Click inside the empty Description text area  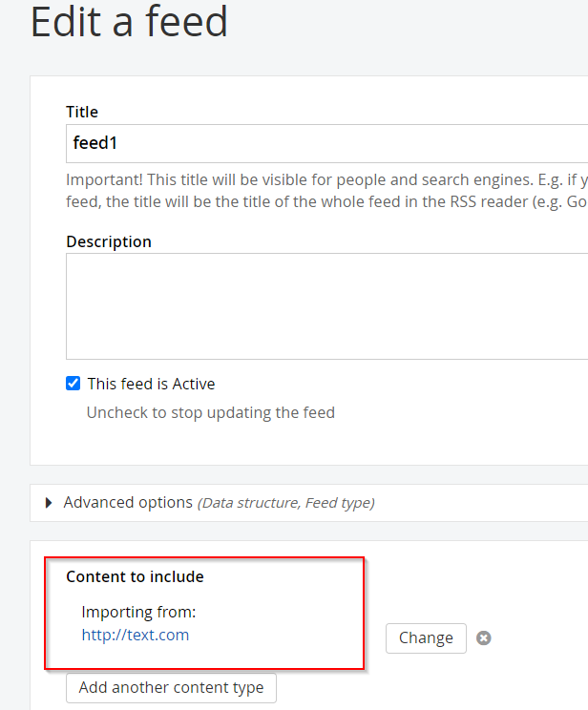point(326,306)
